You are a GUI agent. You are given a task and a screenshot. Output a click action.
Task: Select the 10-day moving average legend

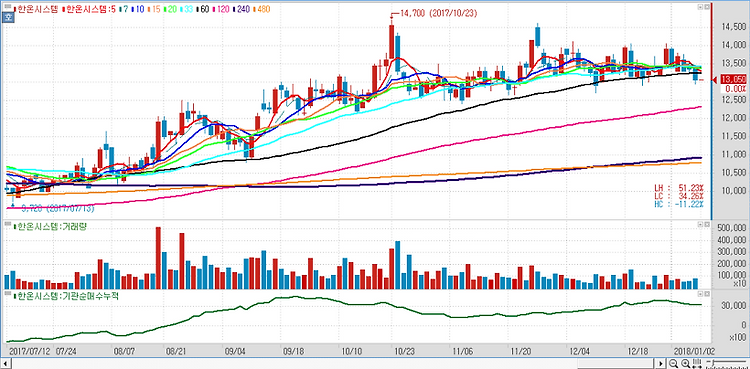[138, 9]
